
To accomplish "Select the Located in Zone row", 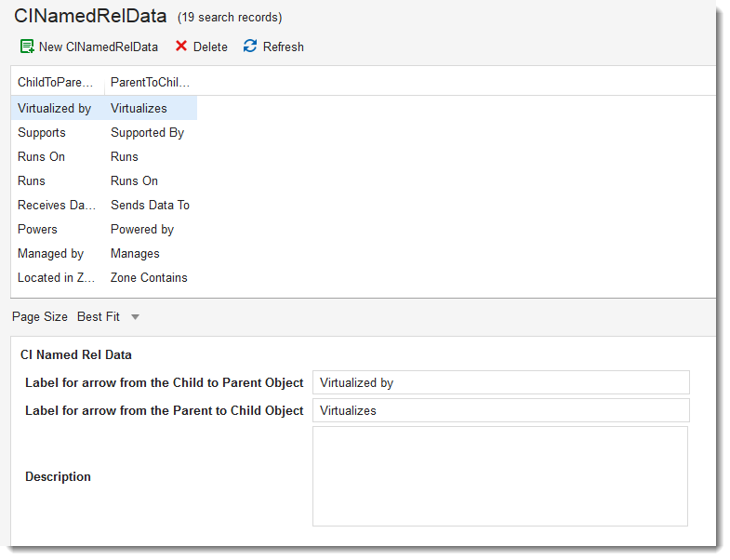I will (x=104, y=278).
